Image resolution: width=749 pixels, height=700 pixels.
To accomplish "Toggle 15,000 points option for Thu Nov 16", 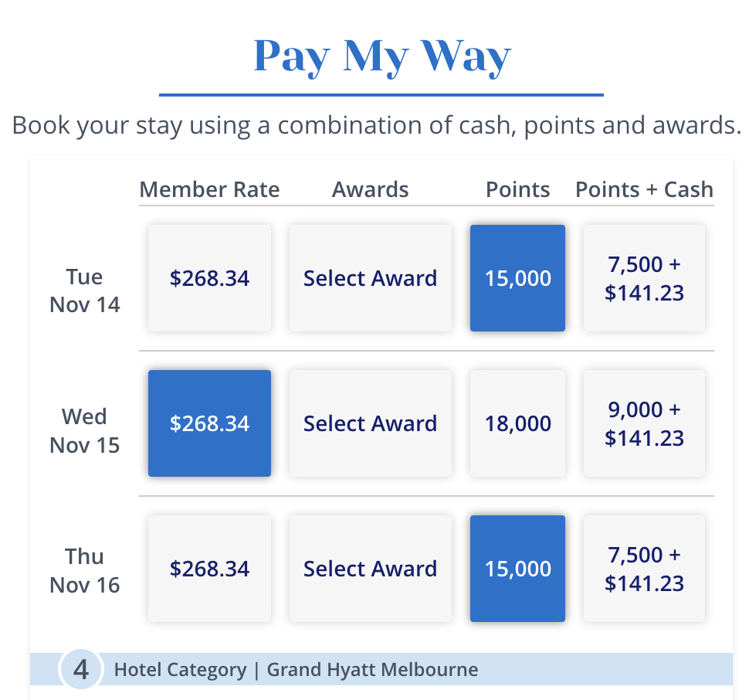I will point(517,569).
